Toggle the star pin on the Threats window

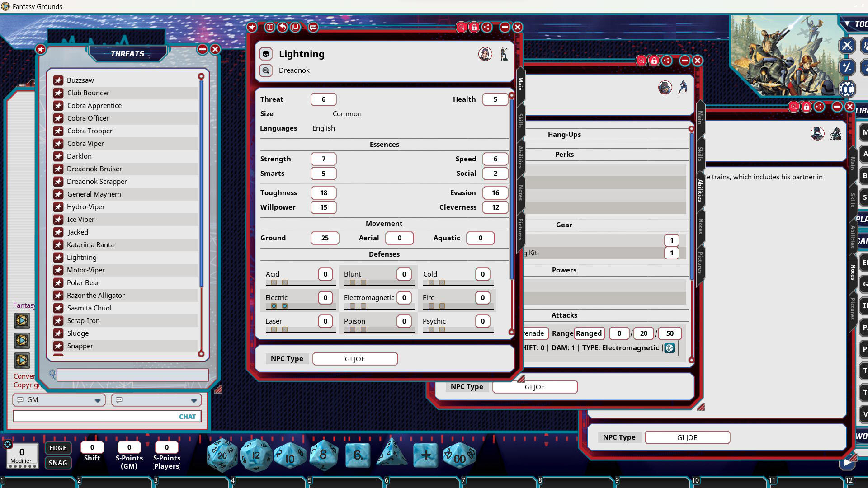41,50
